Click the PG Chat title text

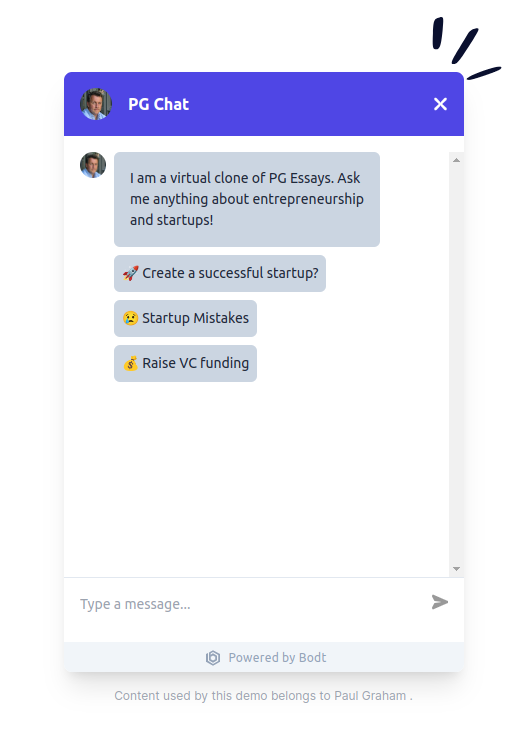(x=159, y=104)
